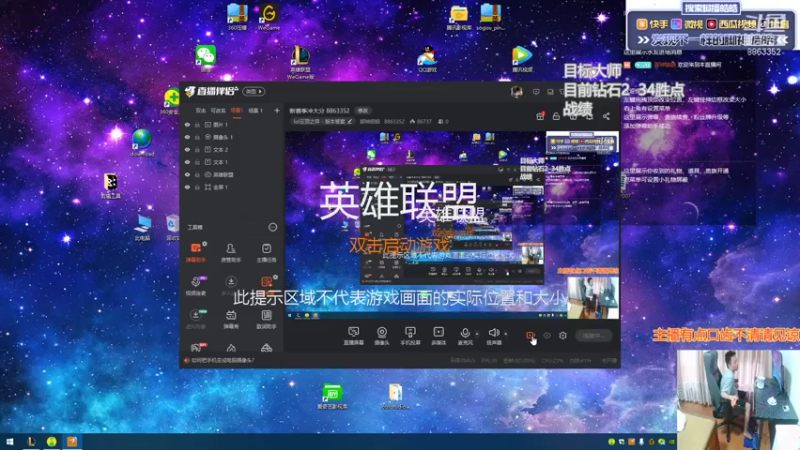The image size is (800, 450).
Task: Hide the 英雄联盟 game source with its eye
Action: [187, 174]
